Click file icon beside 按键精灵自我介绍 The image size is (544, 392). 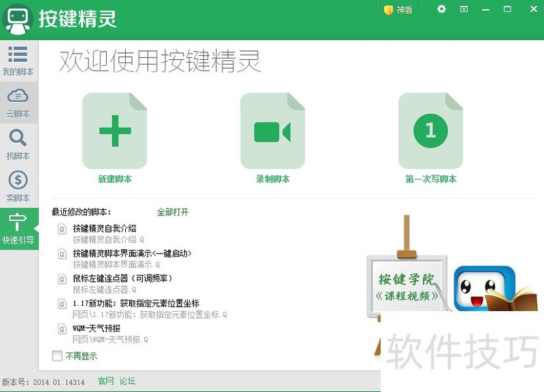(62, 229)
